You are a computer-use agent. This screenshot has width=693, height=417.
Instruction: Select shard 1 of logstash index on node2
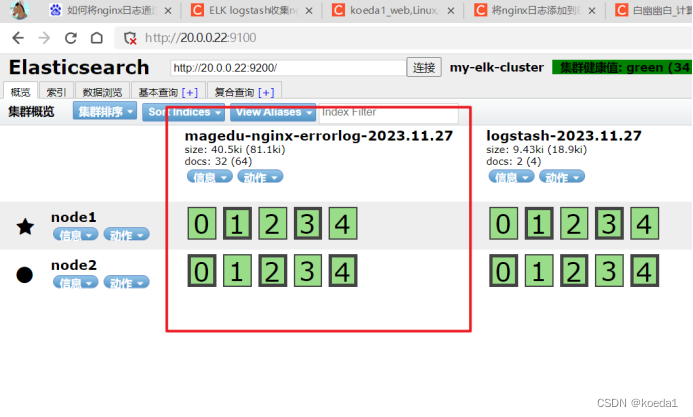click(x=539, y=270)
